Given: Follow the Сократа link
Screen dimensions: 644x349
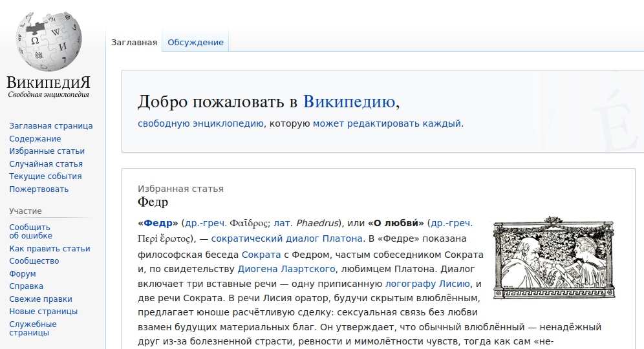Looking at the screenshot, I should tap(261, 255).
